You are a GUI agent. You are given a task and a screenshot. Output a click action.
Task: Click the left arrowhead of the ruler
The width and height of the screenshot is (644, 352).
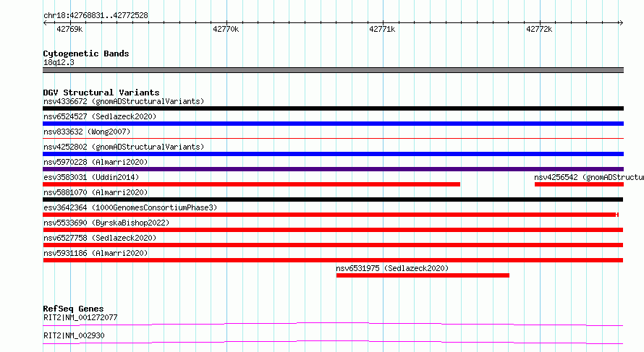pyautogui.click(x=45, y=23)
